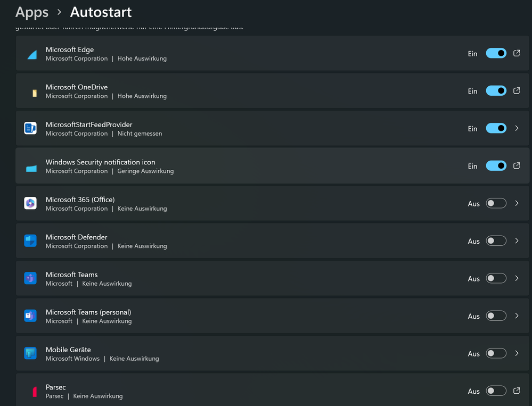
Task: Expand Microsoft Teams row chevron
Action: (517, 278)
